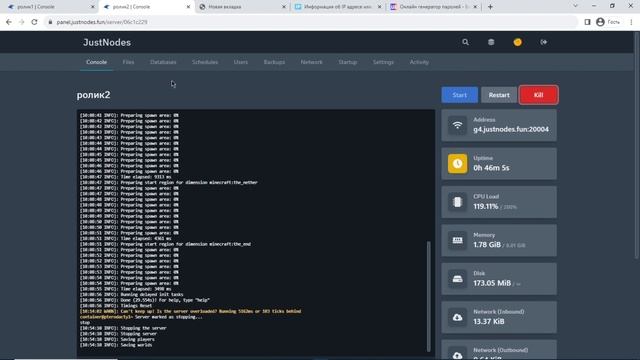The image size is (640, 360).
Task: Open the Activity tab
Action: pyautogui.click(x=419, y=62)
